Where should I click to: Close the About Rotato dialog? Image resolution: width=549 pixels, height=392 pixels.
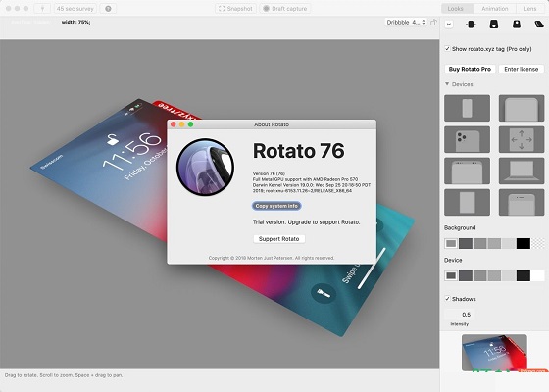click(x=173, y=124)
